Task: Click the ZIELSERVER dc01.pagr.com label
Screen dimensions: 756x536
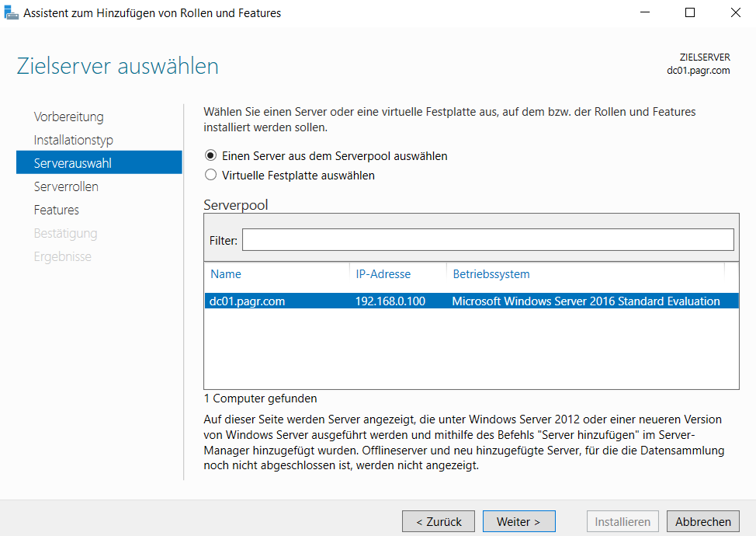Action: click(698, 64)
